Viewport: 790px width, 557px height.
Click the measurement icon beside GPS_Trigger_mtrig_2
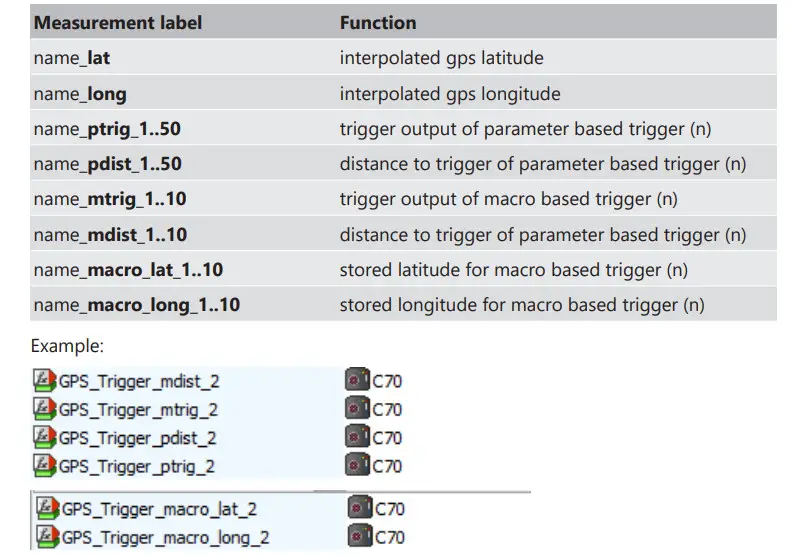click(44, 409)
